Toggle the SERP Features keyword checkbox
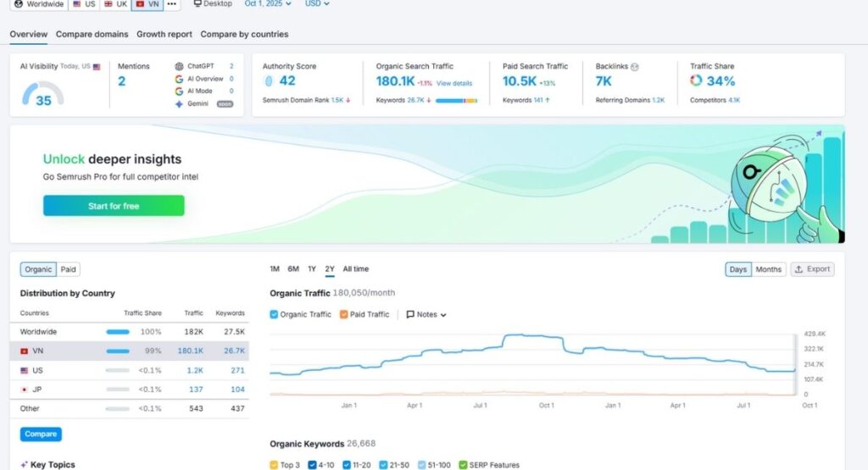Screen dimensions: 868x470 click(x=462, y=465)
